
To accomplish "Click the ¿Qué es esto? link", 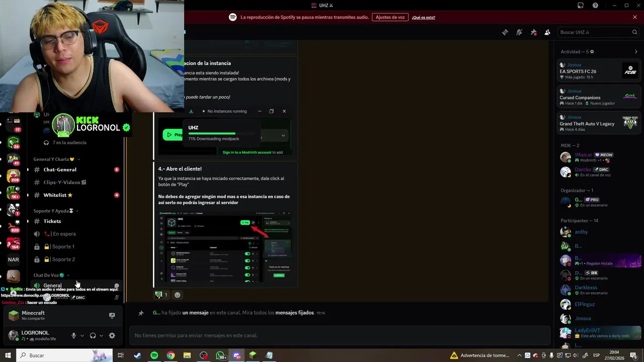I will (423, 18).
